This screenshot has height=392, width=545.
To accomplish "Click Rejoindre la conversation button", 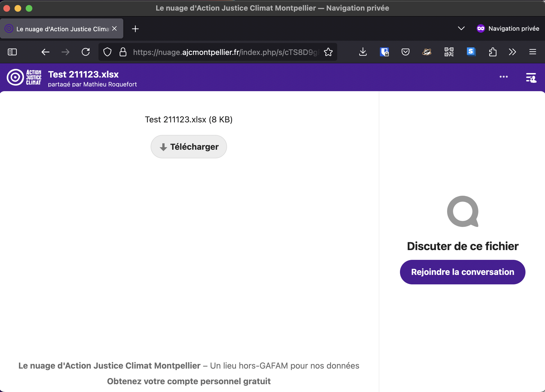I will click(462, 272).
